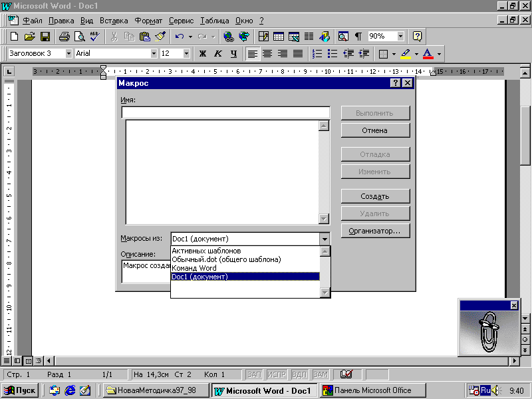The image size is (532, 399).
Task: Justify the paragraph text
Action: coord(298,54)
